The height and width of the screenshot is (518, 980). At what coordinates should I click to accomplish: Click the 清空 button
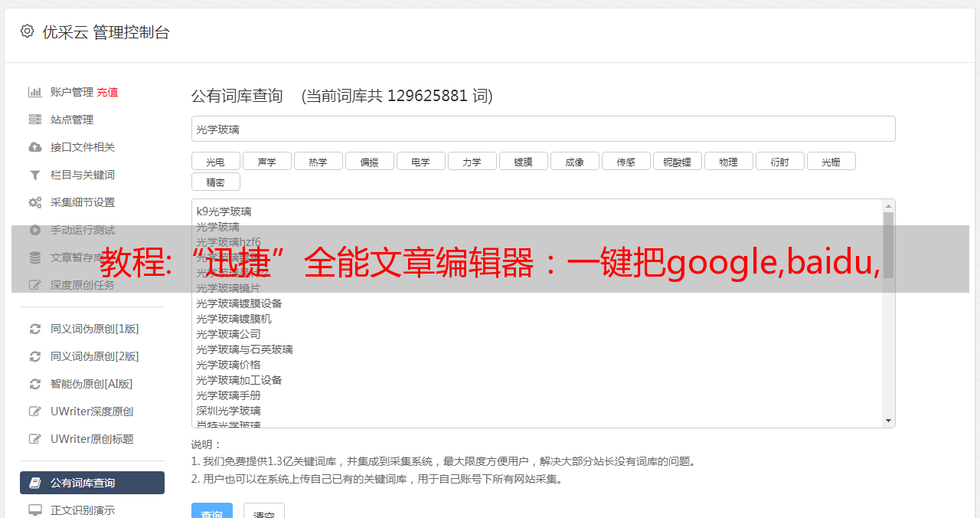264,511
